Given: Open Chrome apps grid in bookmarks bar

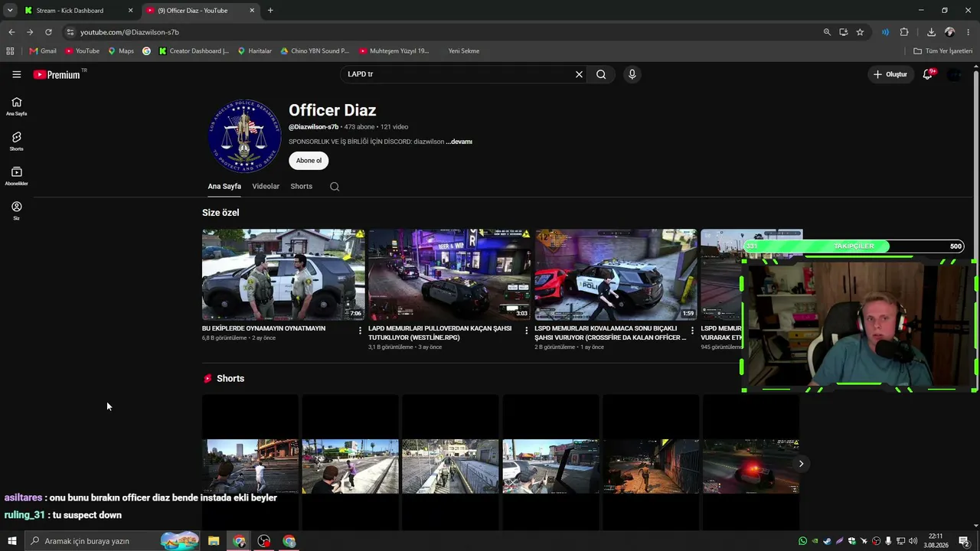Looking at the screenshot, I should click(10, 51).
